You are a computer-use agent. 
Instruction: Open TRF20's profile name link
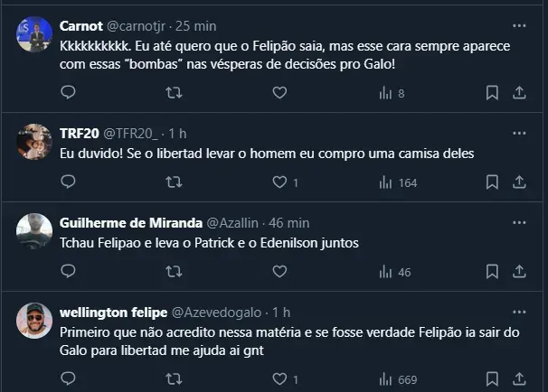click(78, 133)
